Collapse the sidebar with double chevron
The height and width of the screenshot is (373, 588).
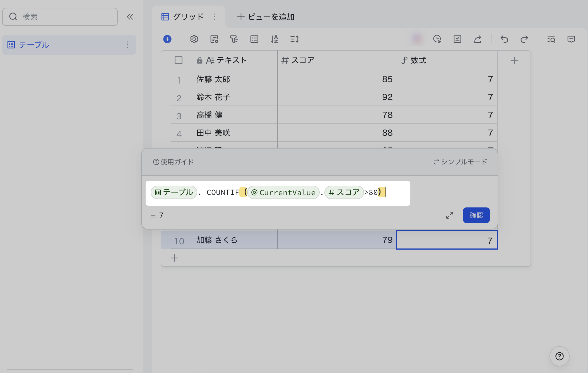click(130, 17)
